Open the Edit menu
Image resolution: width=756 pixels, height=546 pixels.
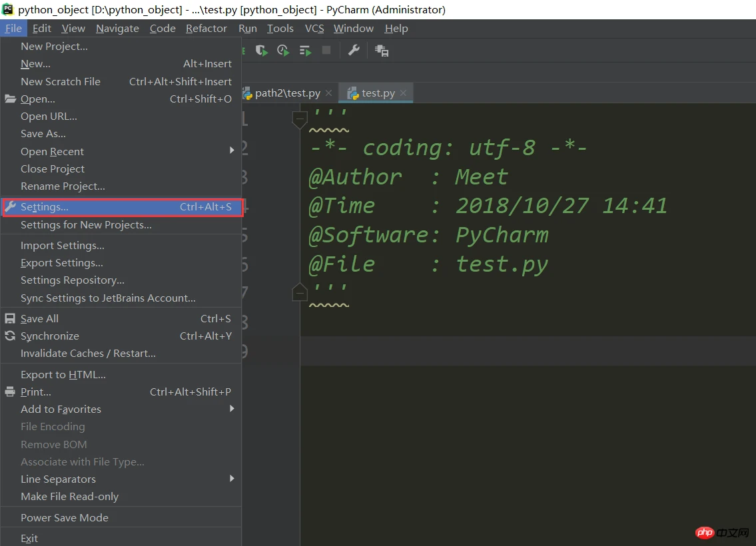pos(41,29)
